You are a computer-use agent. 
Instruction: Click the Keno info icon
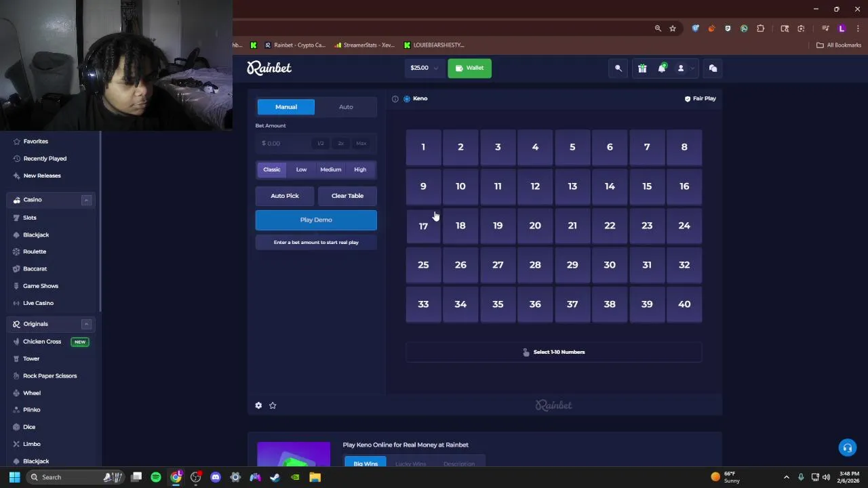[x=395, y=99]
